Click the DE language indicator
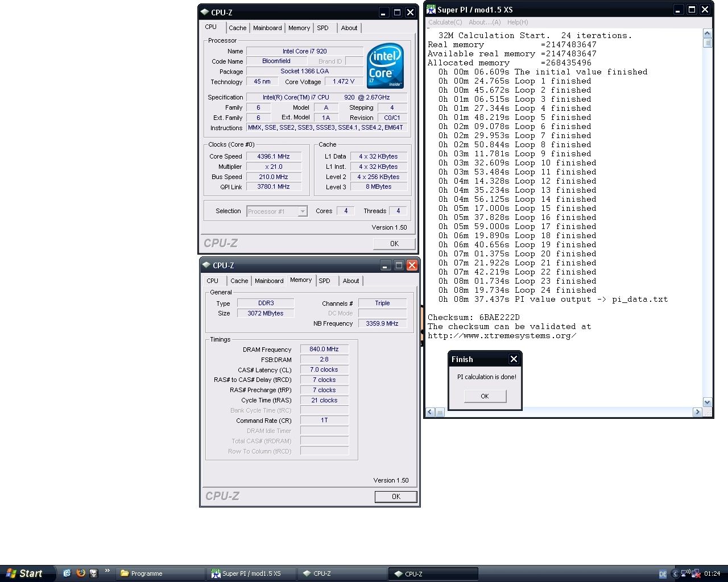The height and width of the screenshot is (582, 728). (x=663, y=574)
